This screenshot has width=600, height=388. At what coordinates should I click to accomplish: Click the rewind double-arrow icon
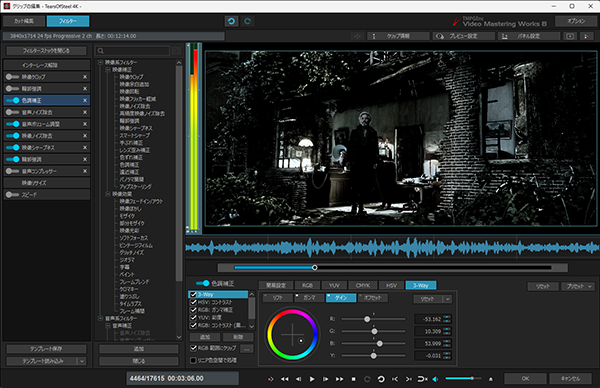285,379
